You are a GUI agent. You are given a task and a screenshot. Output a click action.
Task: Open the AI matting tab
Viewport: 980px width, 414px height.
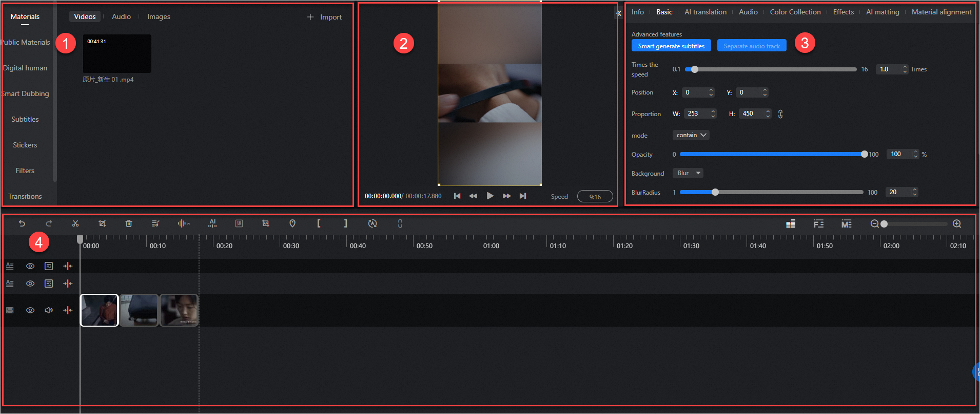click(883, 12)
